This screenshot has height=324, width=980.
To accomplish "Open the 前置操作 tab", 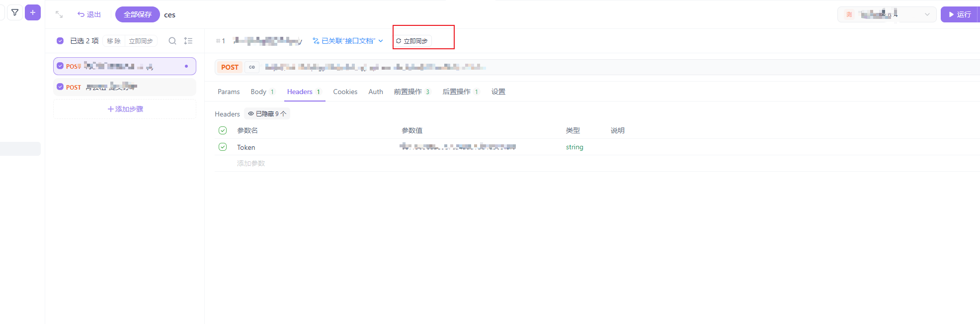I will tap(412, 92).
